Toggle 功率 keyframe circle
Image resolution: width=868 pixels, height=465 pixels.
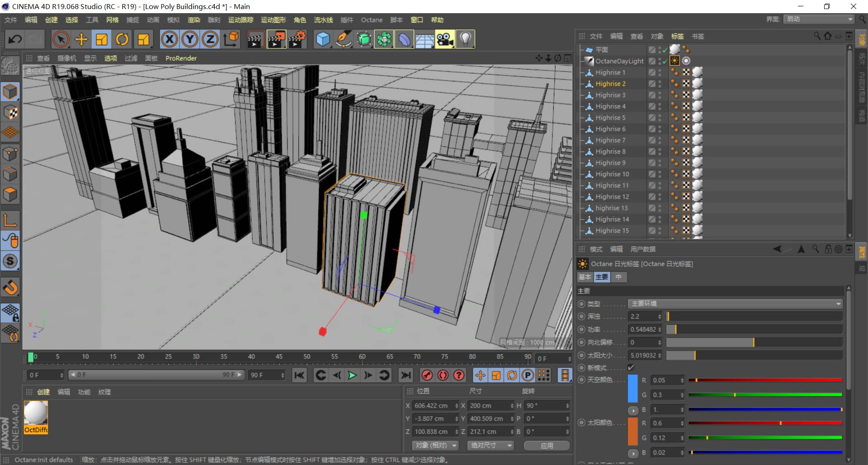[582, 329]
